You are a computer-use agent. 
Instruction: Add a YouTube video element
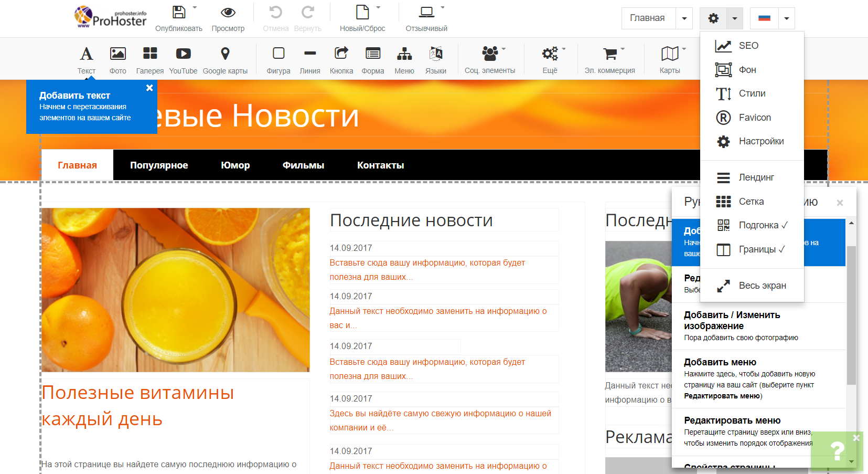click(x=183, y=54)
